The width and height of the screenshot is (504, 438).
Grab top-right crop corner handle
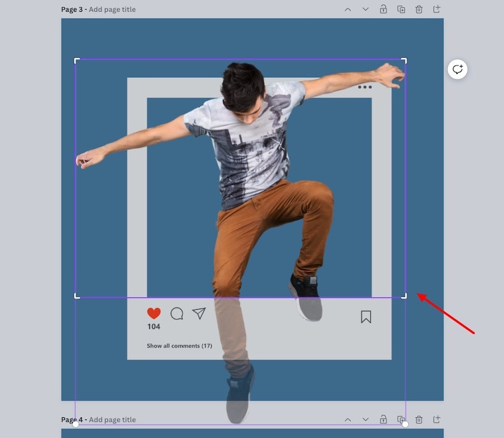[x=404, y=61]
